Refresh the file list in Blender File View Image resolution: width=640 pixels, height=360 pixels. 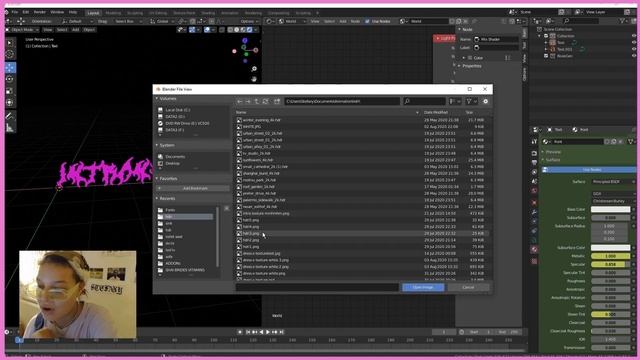[265, 101]
